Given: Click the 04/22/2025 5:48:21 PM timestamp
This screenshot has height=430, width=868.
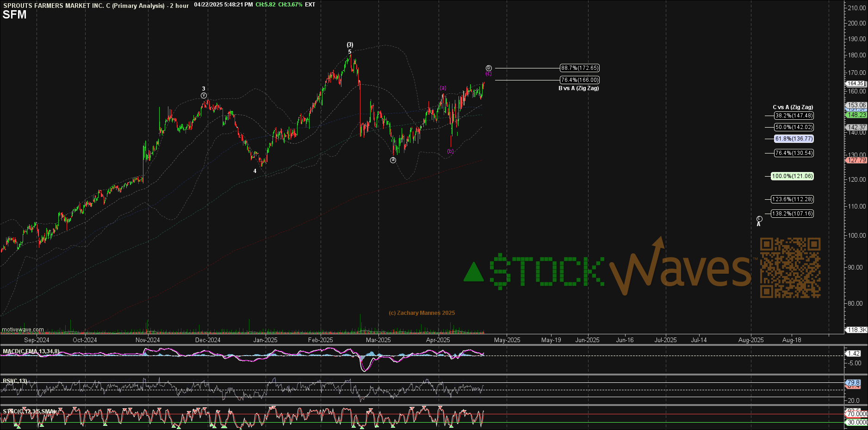Looking at the screenshot, I should coord(223,5).
